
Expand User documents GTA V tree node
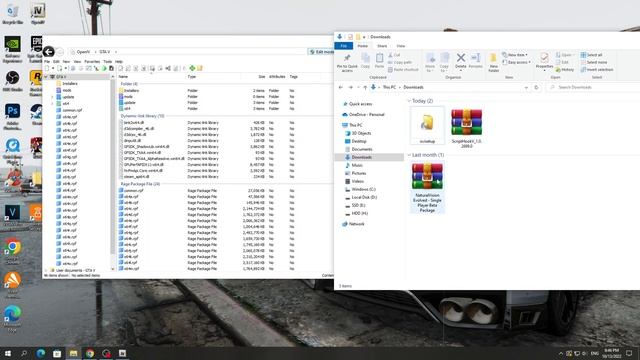47,270
